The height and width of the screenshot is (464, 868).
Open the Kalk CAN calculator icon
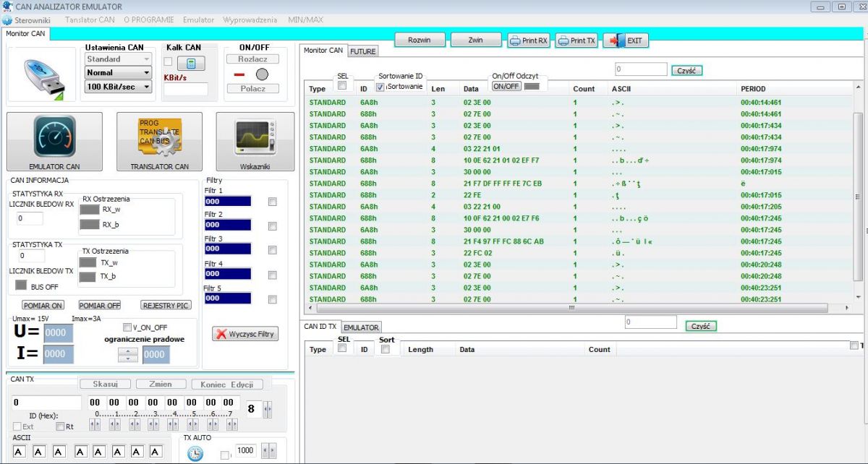(x=190, y=64)
